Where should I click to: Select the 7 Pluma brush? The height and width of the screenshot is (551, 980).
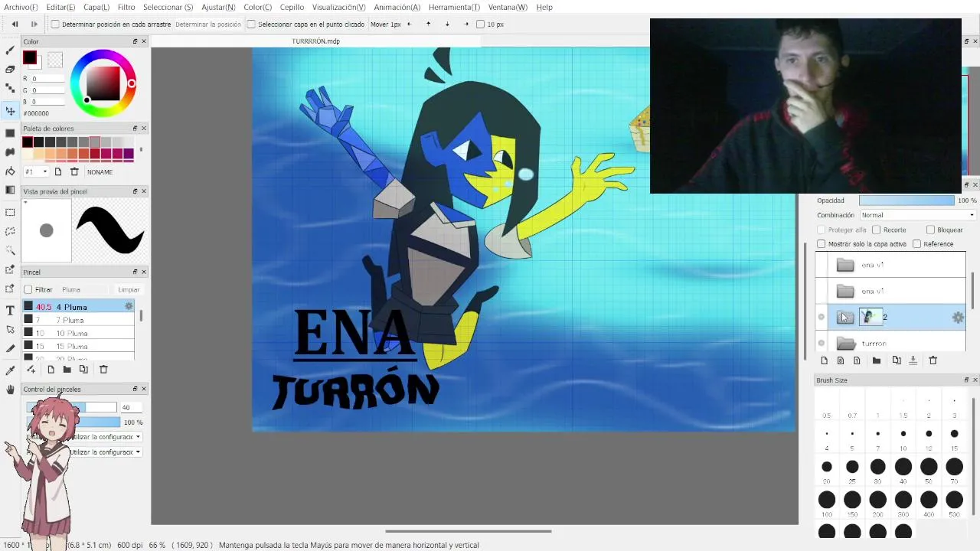(x=79, y=320)
